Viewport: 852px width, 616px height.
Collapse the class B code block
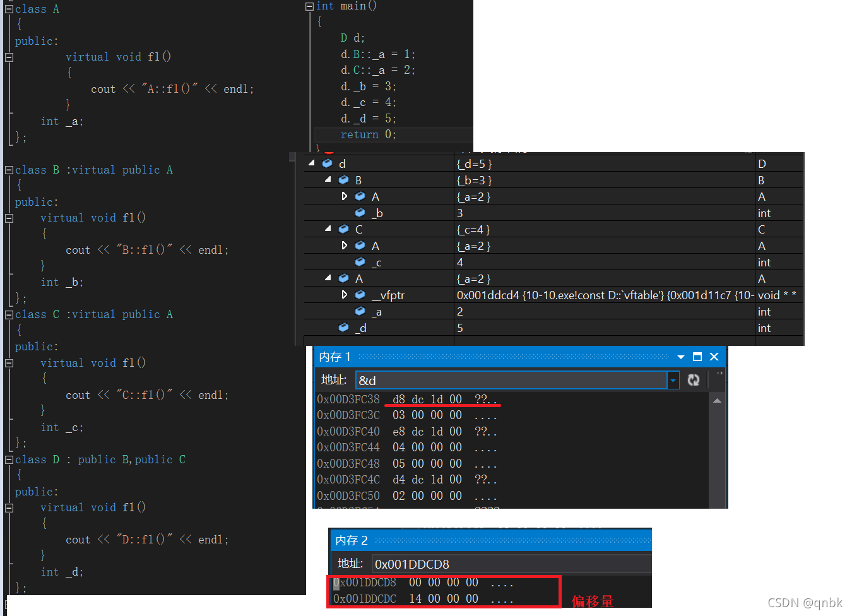(x=9, y=170)
